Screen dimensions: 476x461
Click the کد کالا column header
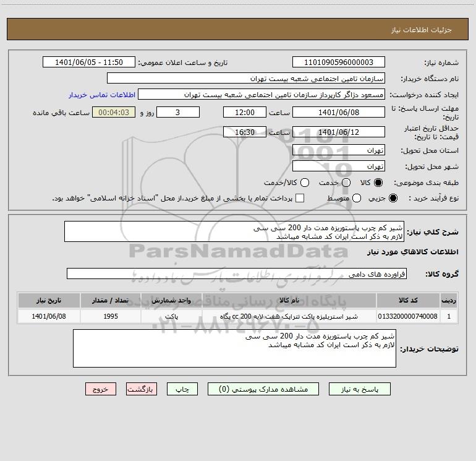(x=408, y=300)
